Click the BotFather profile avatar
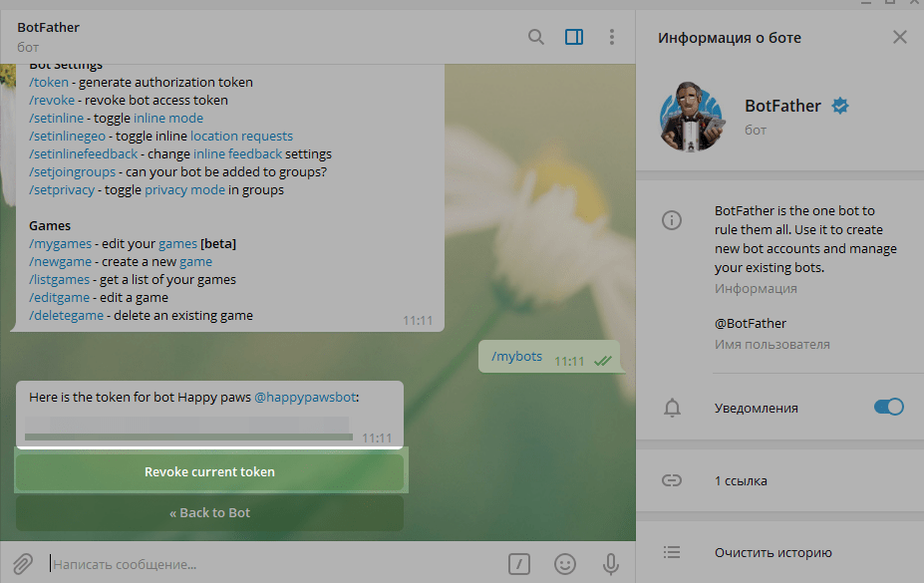Image resolution: width=924 pixels, height=583 pixels. (690, 116)
